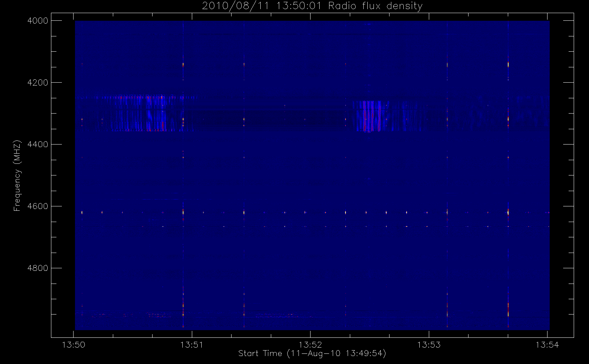Click the x-axis label 'Start Time (11-Aug-10 13:49:54)'

pyautogui.click(x=312, y=353)
